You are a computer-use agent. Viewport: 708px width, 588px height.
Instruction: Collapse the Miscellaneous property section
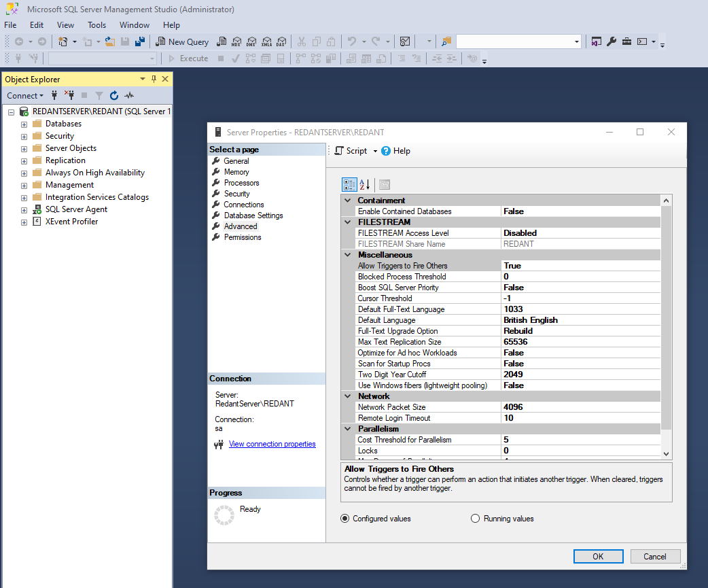348,255
